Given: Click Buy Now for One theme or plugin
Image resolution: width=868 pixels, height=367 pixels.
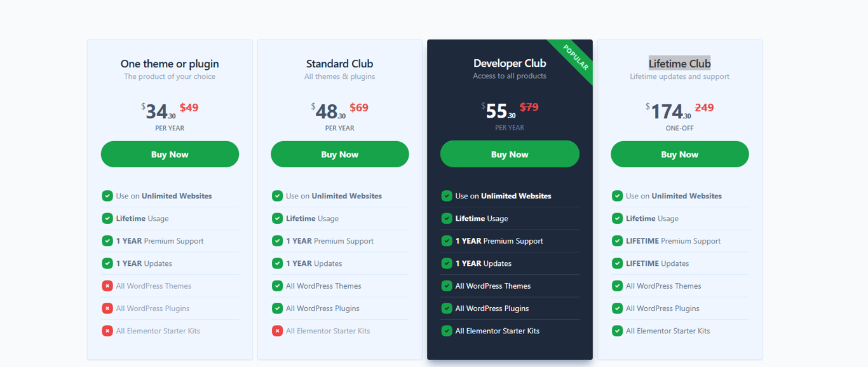Looking at the screenshot, I should tap(170, 154).
